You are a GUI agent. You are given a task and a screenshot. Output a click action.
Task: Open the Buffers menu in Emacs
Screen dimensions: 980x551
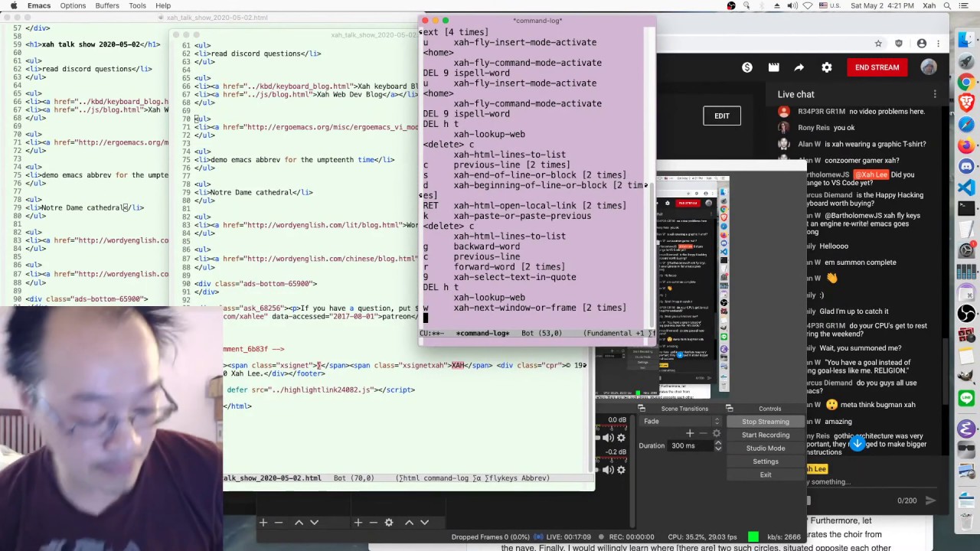pyautogui.click(x=107, y=5)
